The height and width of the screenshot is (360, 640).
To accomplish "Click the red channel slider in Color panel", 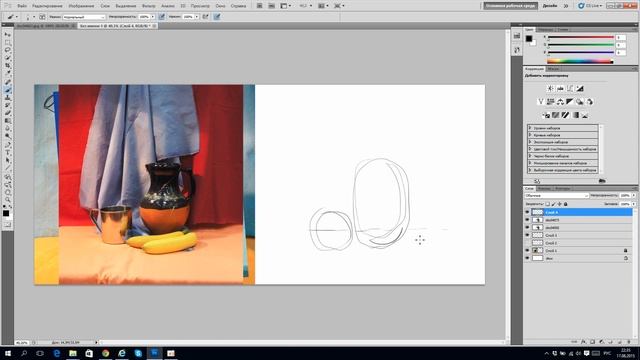I will (580, 38).
